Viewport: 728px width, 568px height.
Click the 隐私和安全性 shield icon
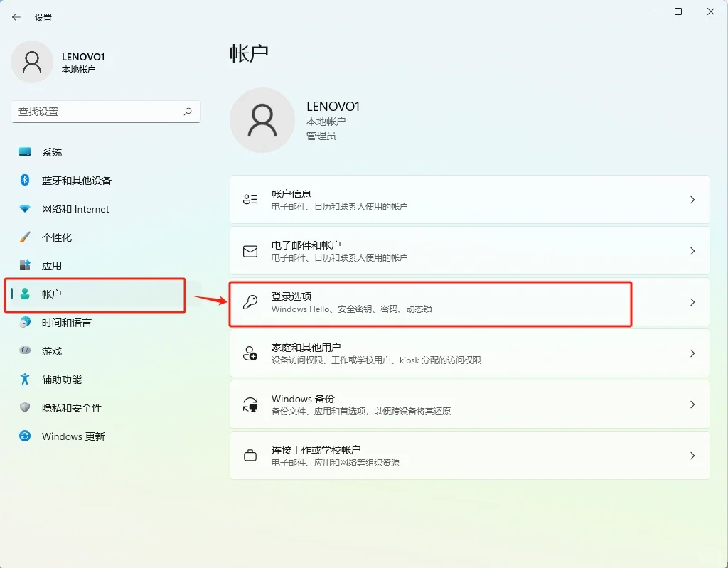(x=23, y=408)
